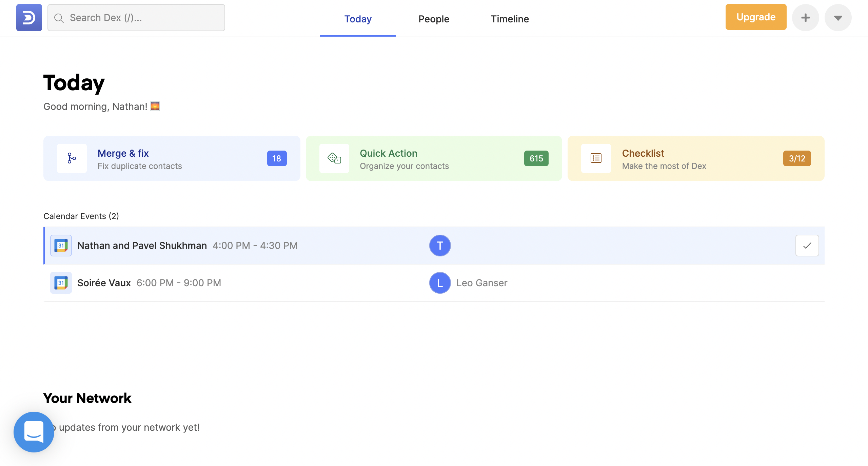The width and height of the screenshot is (868, 466).
Task: Open the Merge & fix link
Action: tap(123, 153)
